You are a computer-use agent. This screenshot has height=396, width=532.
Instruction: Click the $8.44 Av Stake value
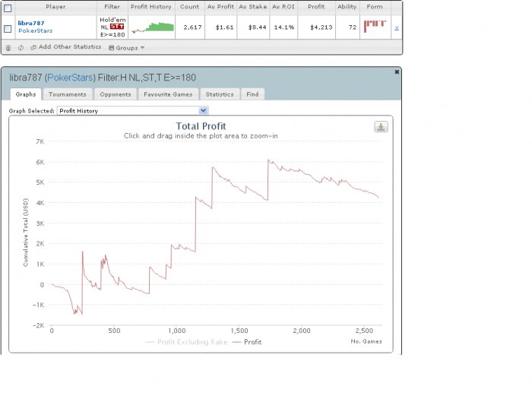coord(257,27)
